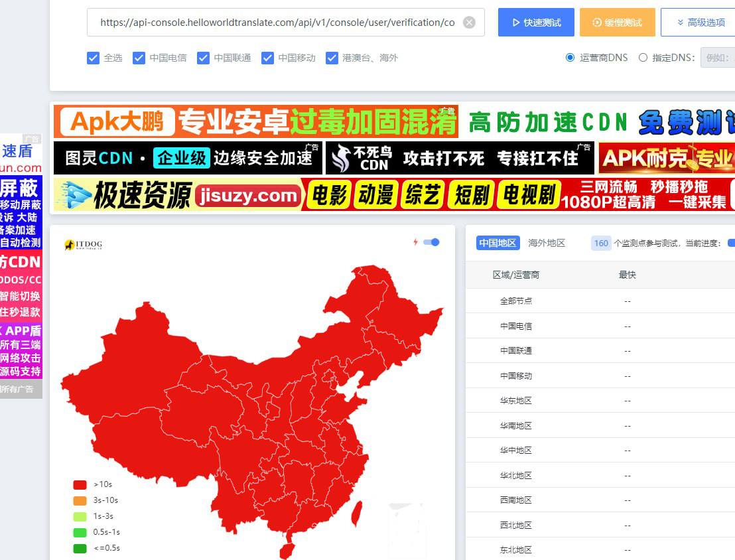Select the 指定DNS radio button
This screenshot has width=735, height=560.
643,58
